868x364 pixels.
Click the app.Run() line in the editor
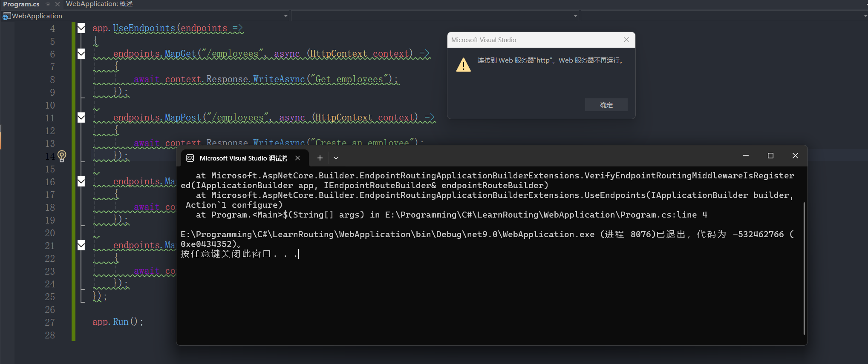click(118, 322)
